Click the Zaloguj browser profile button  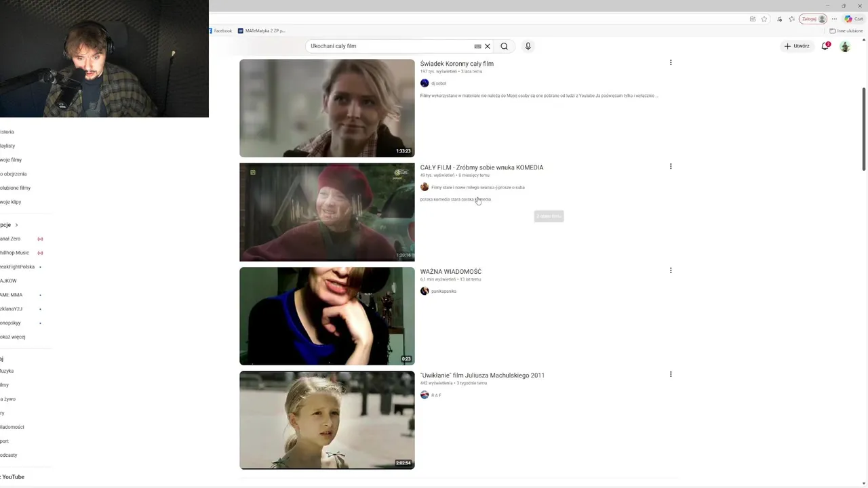pos(814,19)
